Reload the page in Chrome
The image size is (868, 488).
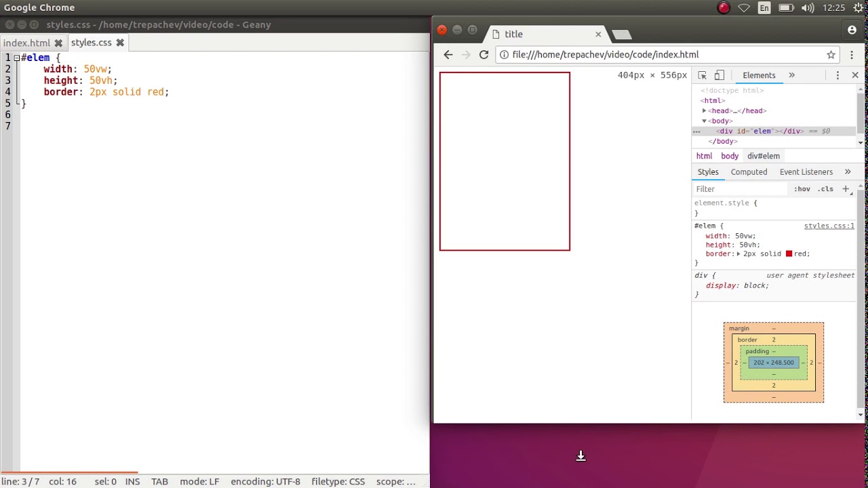click(484, 55)
